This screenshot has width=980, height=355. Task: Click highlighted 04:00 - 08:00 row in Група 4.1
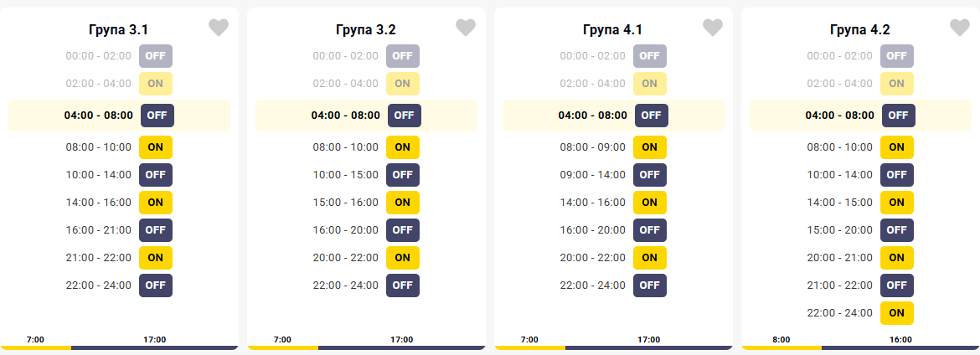[x=613, y=116]
